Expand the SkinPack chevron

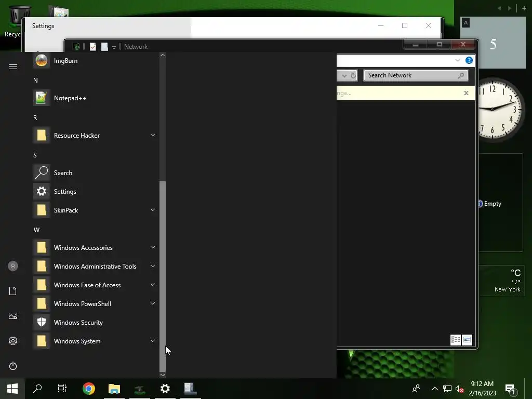point(153,210)
